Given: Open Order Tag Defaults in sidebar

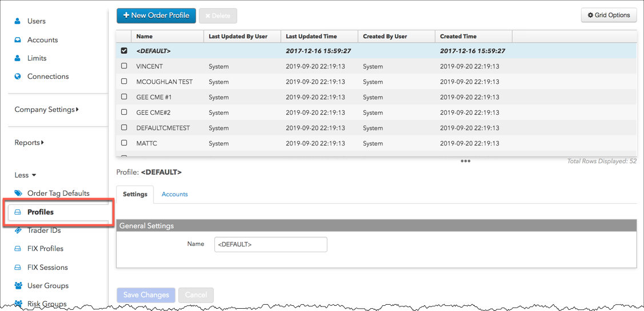Looking at the screenshot, I should (58, 193).
